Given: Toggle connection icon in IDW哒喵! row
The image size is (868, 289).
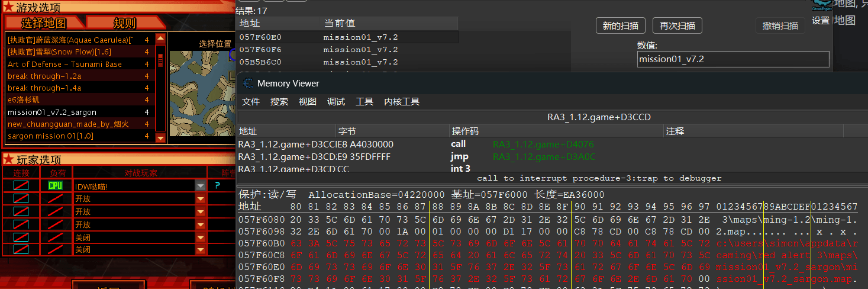Looking at the screenshot, I should [21, 185].
